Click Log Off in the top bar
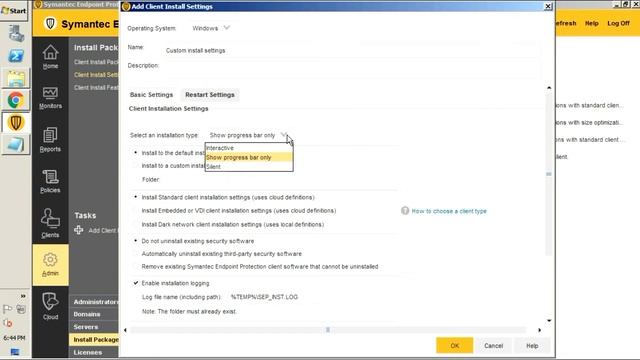The image size is (640, 360). click(618, 23)
